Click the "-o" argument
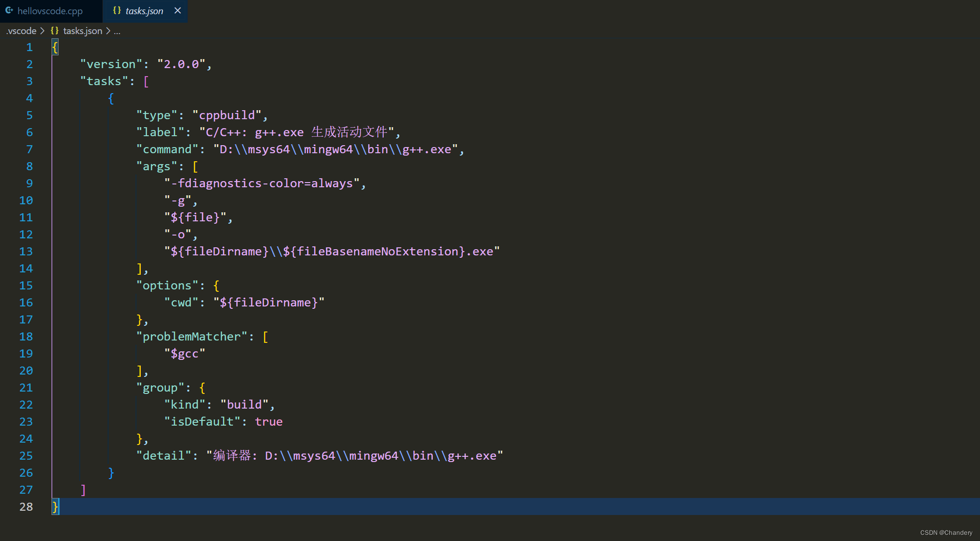The width and height of the screenshot is (980, 541). [178, 235]
